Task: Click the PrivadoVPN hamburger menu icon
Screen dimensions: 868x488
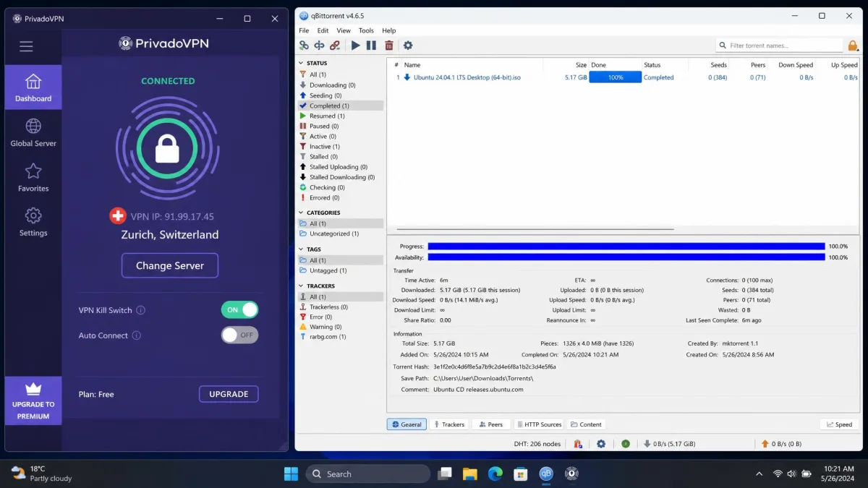Action: coord(26,46)
